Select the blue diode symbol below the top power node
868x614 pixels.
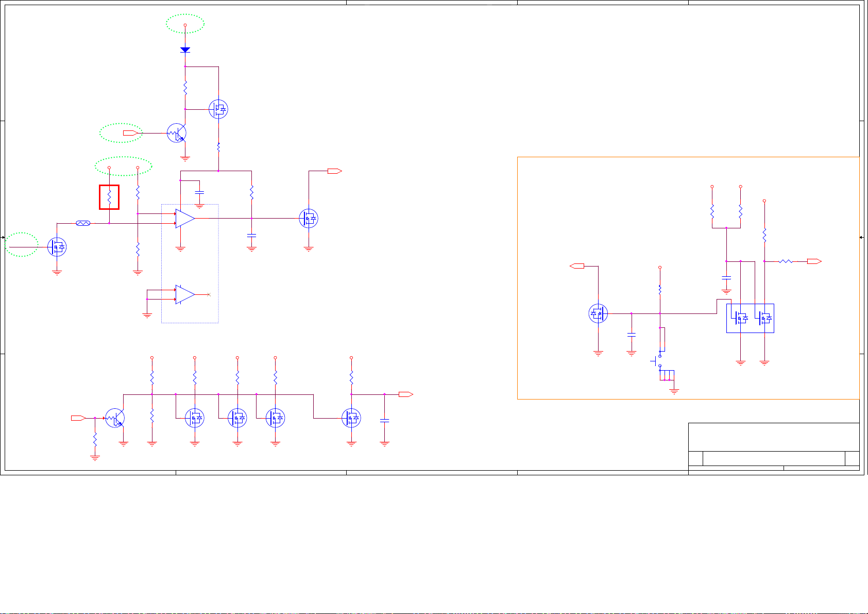click(x=185, y=50)
